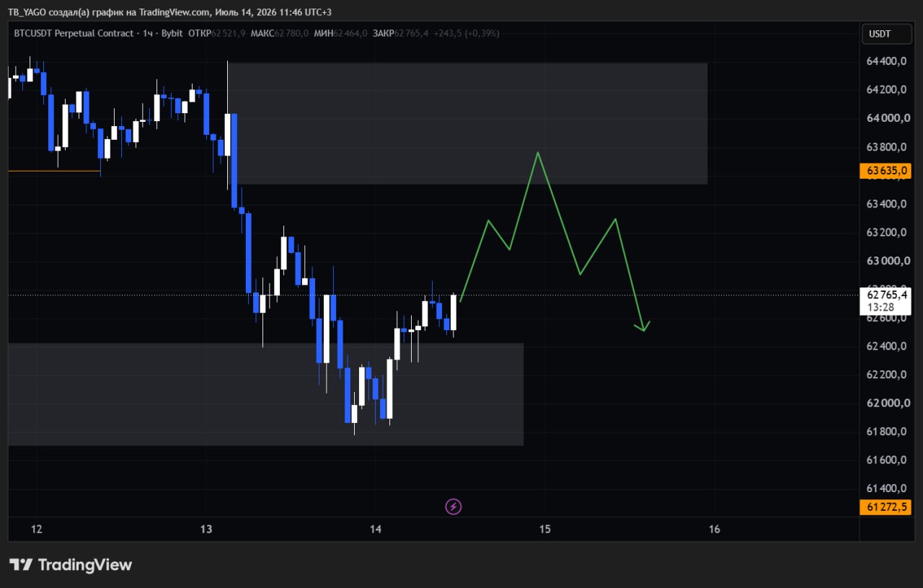Click the current price label 62765,4
Image resolution: width=923 pixels, height=588 pixels.
tap(886, 294)
